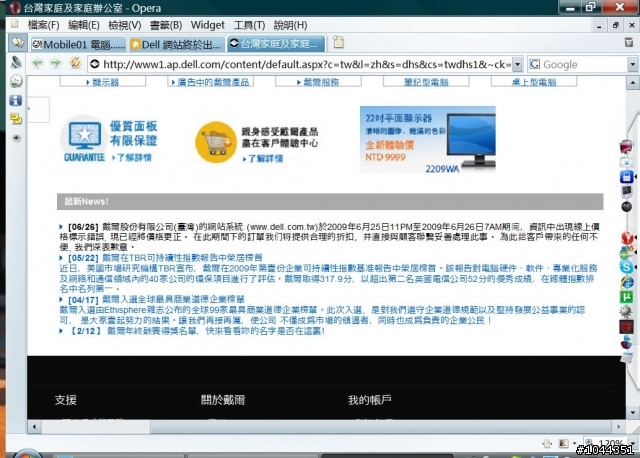Open the 顯示器 link

tap(103, 82)
